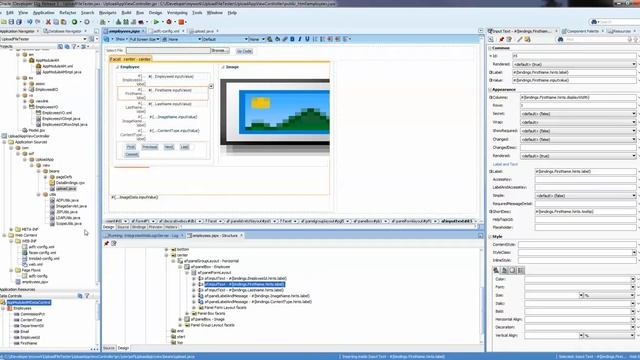Click the Save All disks icon

coord(19,22)
